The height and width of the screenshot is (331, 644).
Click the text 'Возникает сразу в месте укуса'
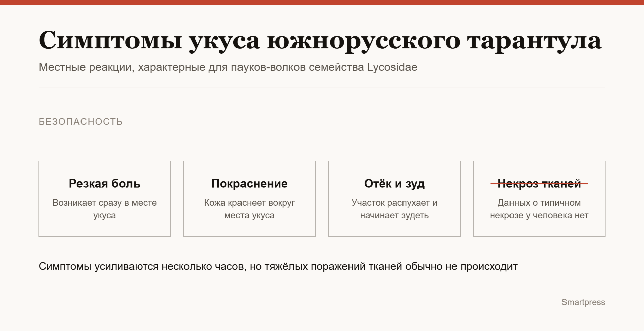click(x=105, y=209)
